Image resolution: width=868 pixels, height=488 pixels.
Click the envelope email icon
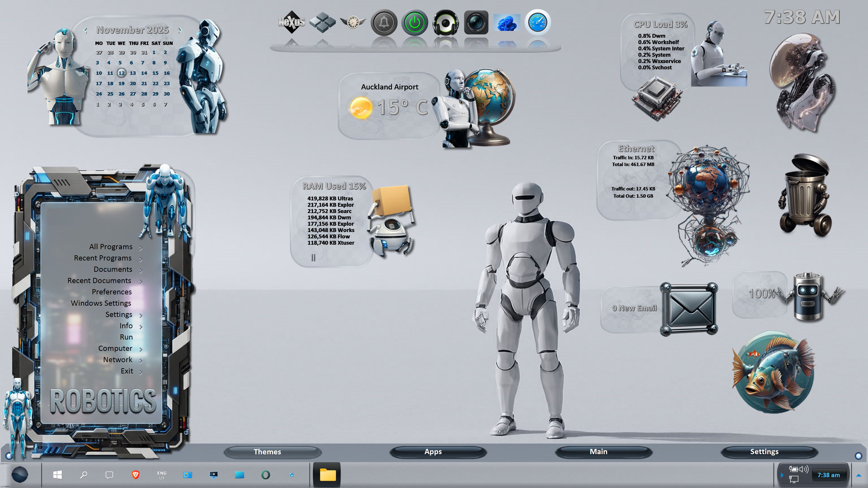pyautogui.click(x=689, y=309)
